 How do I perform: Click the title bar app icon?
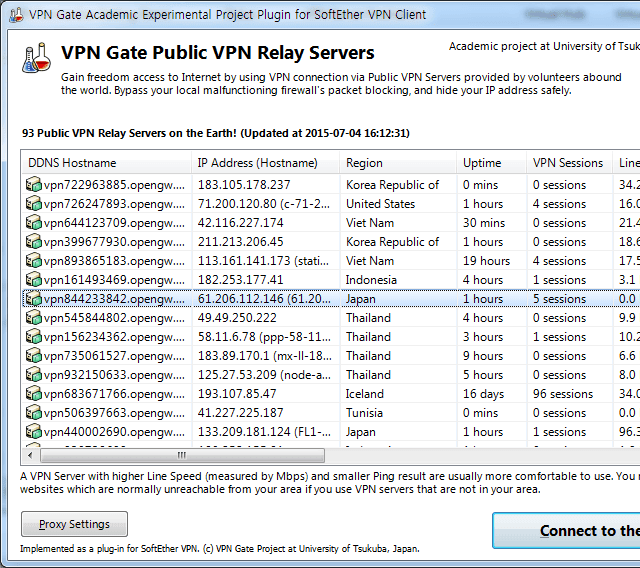pyautogui.click(x=14, y=14)
